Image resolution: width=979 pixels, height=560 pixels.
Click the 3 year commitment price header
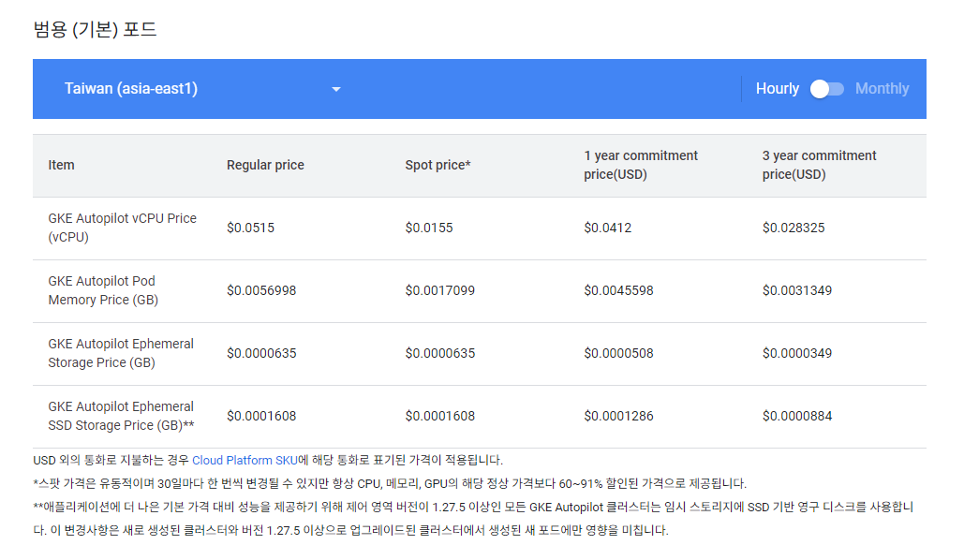[819, 165]
